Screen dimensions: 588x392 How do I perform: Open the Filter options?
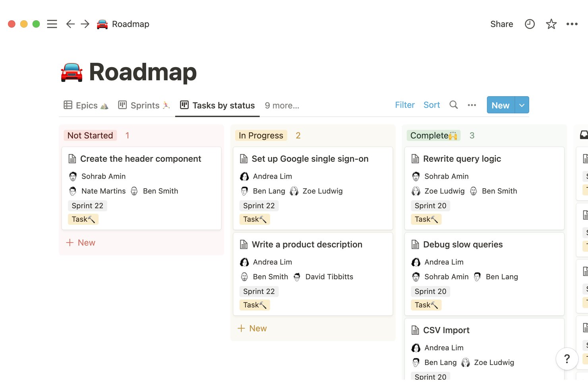click(404, 105)
